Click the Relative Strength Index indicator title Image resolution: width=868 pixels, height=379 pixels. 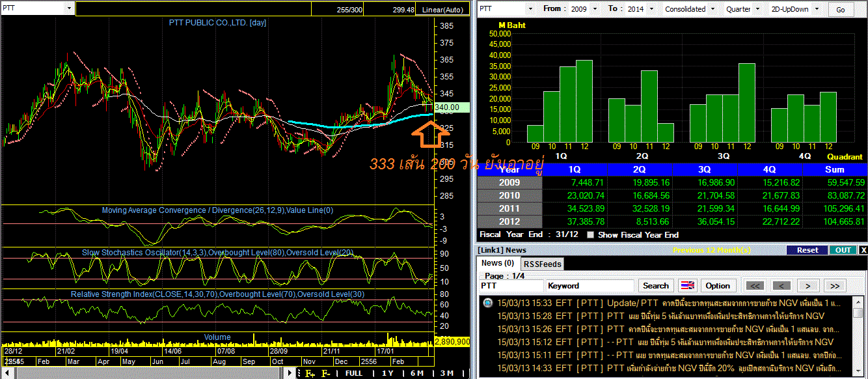tap(217, 294)
